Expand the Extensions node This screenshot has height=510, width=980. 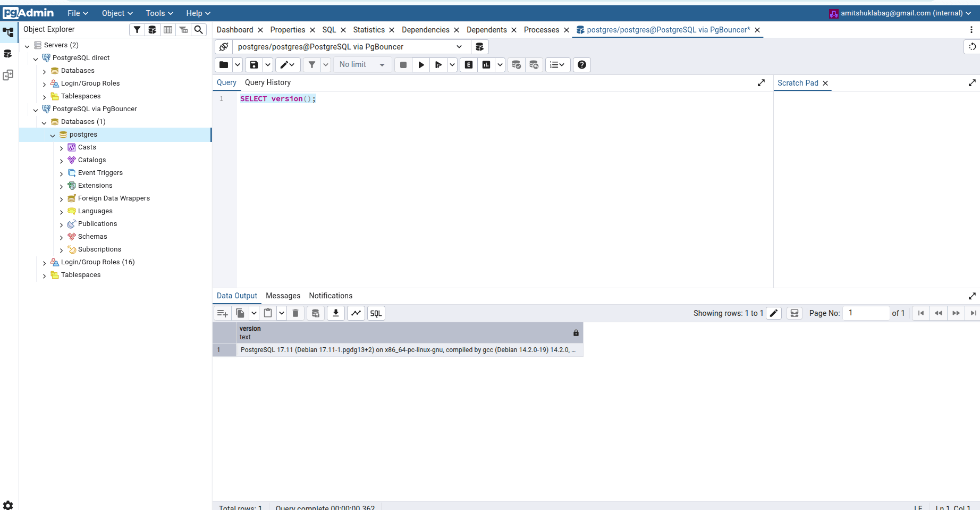click(61, 186)
